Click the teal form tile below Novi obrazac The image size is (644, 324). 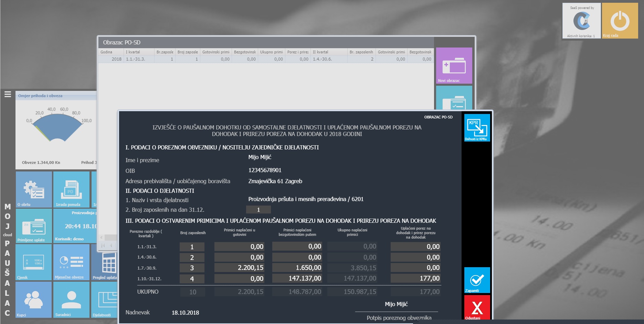454,98
